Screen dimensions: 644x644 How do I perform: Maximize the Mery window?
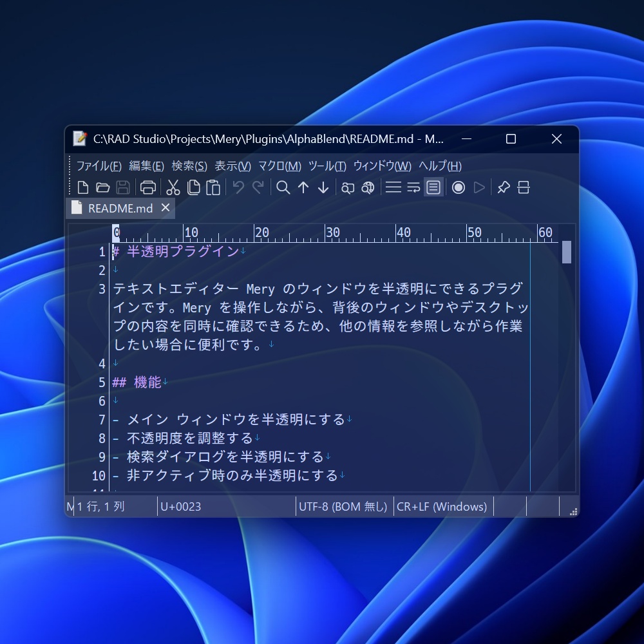coord(511,139)
